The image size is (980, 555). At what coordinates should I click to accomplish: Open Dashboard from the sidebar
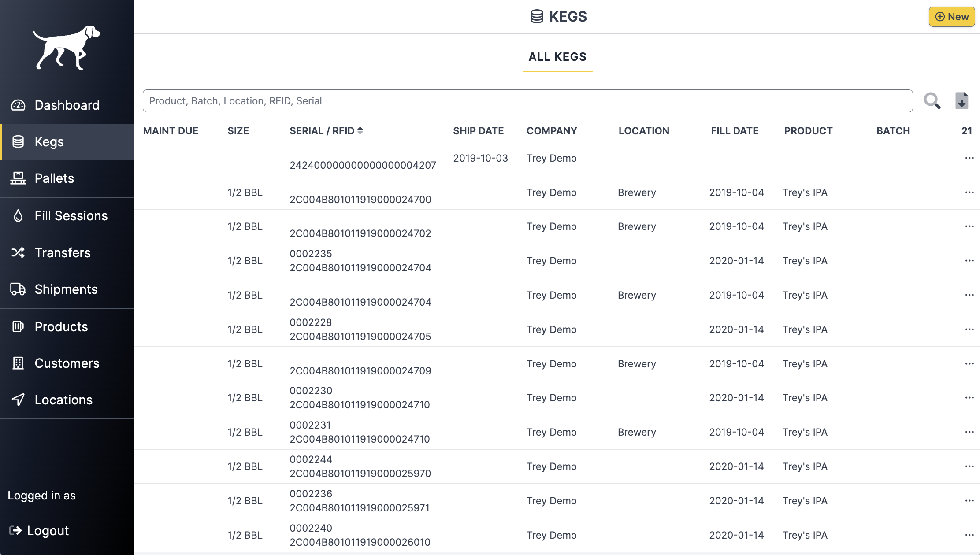tap(67, 105)
